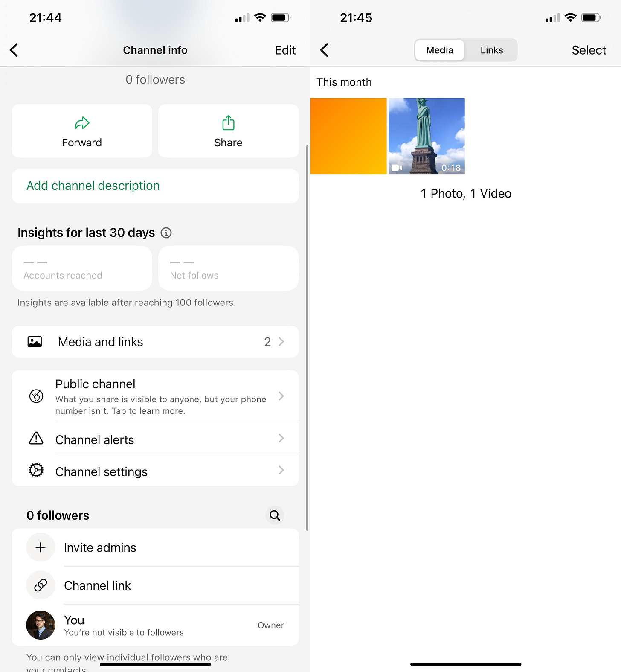This screenshot has height=672, width=621.
Task: Tap 'Insights are available after reaching 100 followers'
Action: coord(127,303)
